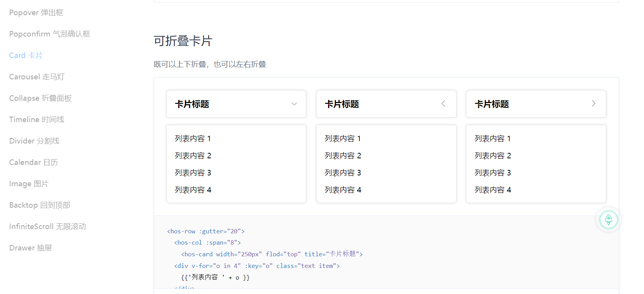644x294 pixels.
Task: Open Calendar 日历 page
Action: tap(33, 163)
